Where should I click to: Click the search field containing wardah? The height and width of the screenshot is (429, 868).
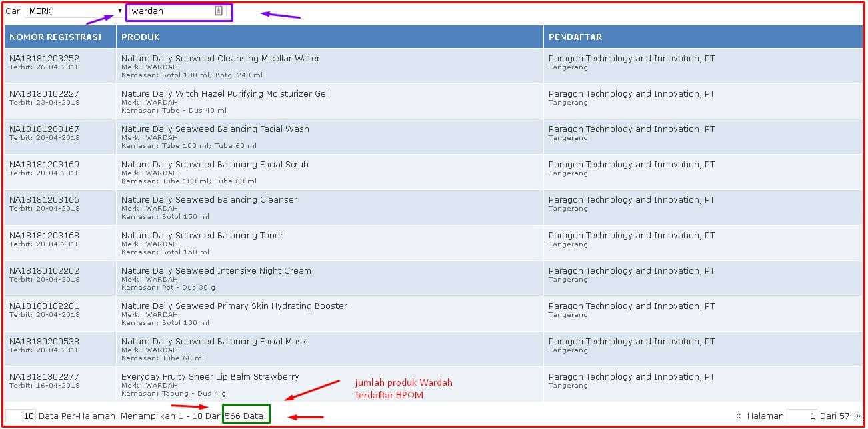coord(178,11)
